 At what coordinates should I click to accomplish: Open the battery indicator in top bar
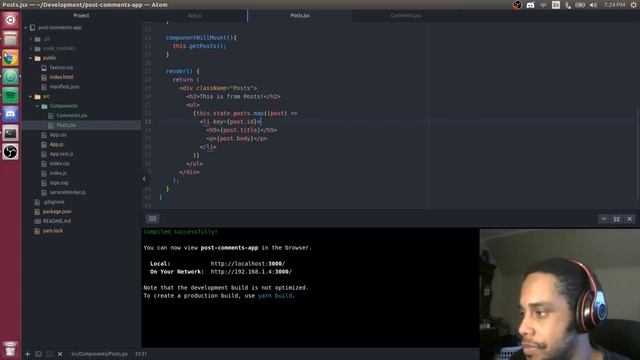click(x=580, y=5)
